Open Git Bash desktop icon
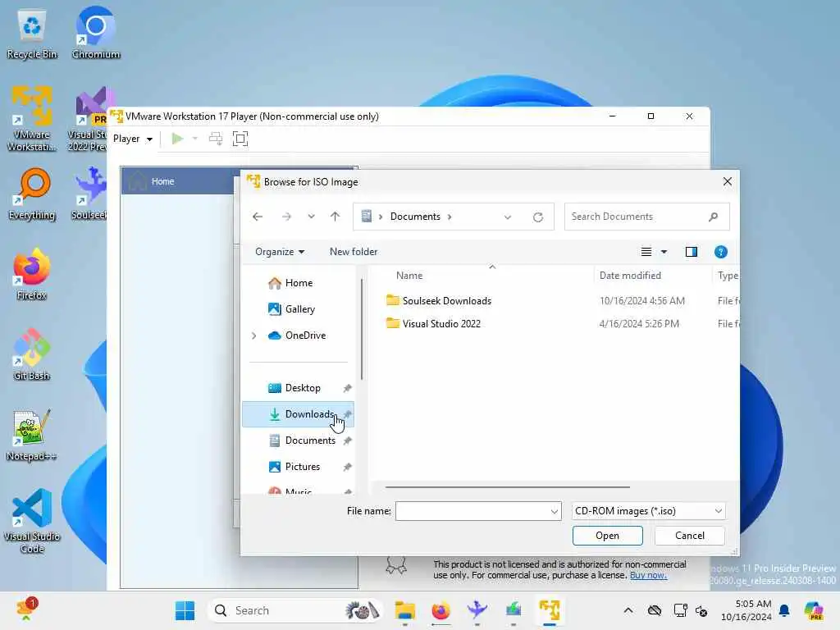The height and width of the screenshot is (630, 840). point(32,355)
